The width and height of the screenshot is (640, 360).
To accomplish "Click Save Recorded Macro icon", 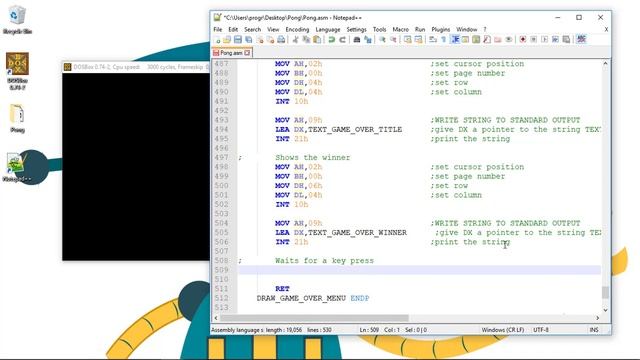I will point(566,40).
